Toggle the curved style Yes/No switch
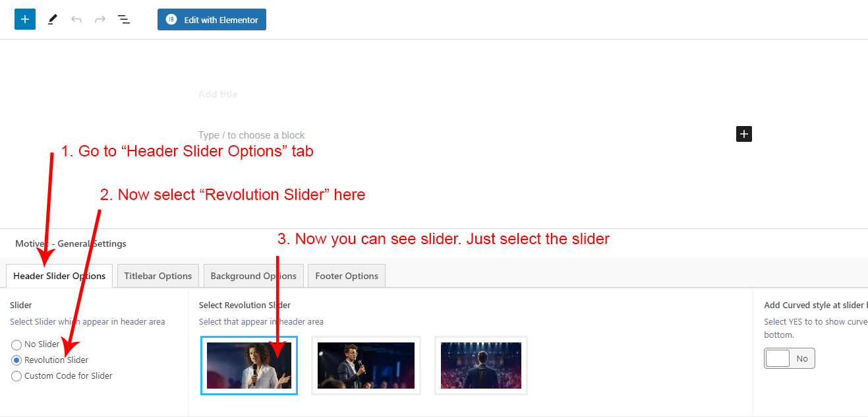The height and width of the screenshot is (417, 868). click(x=789, y=358)
